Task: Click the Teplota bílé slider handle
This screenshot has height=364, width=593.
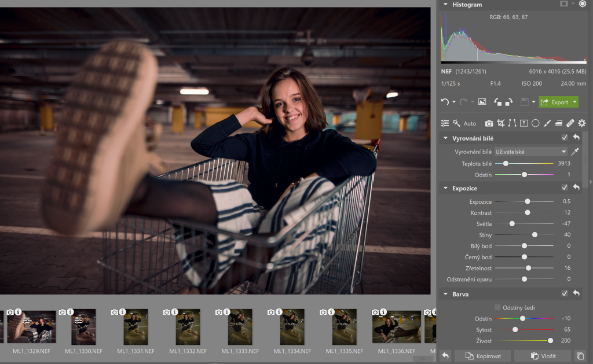Action: pyautogui.click(x=506, y=163)
